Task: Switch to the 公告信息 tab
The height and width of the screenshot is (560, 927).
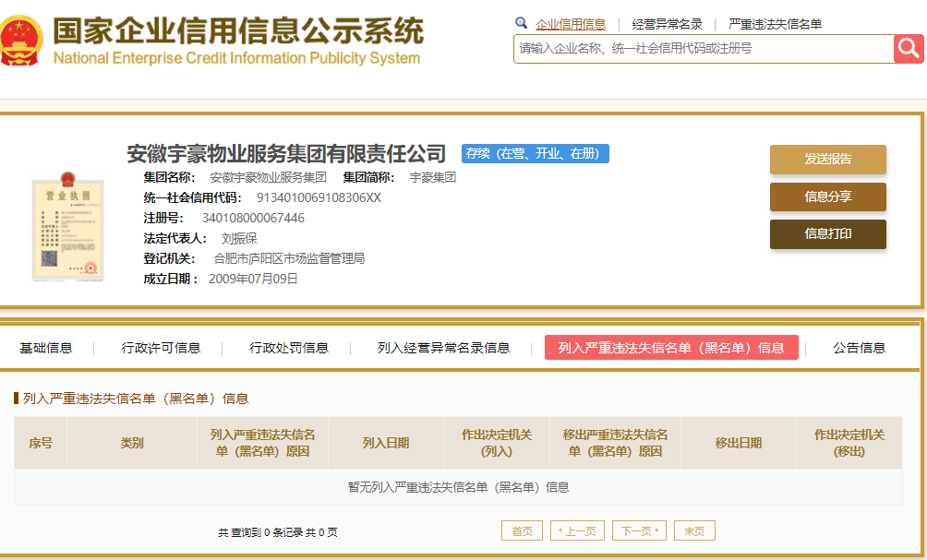Action: [x=859, y=348]
